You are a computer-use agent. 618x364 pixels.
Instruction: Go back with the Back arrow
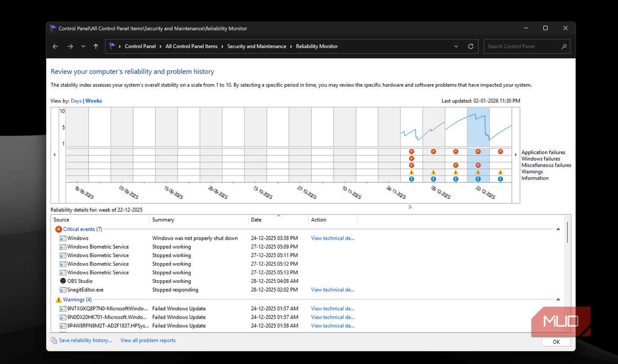point(55,47)
